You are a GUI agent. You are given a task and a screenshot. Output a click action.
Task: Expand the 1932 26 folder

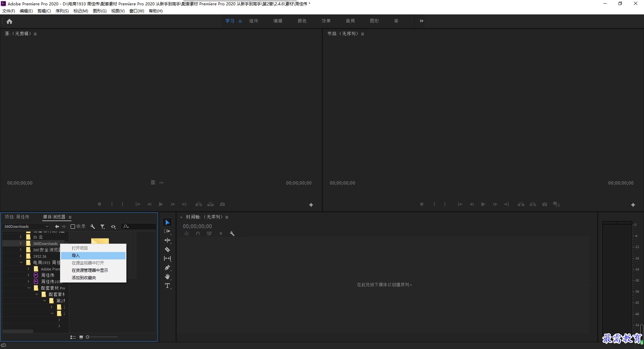21,256
